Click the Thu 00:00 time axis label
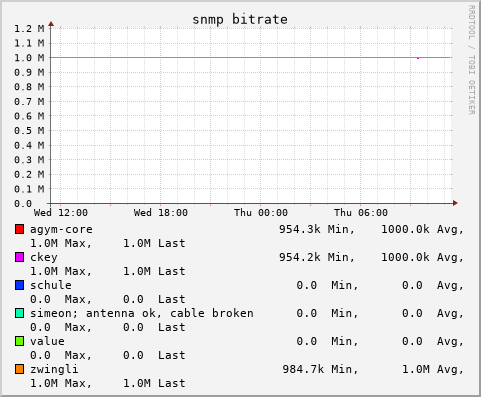 [261, 213]
